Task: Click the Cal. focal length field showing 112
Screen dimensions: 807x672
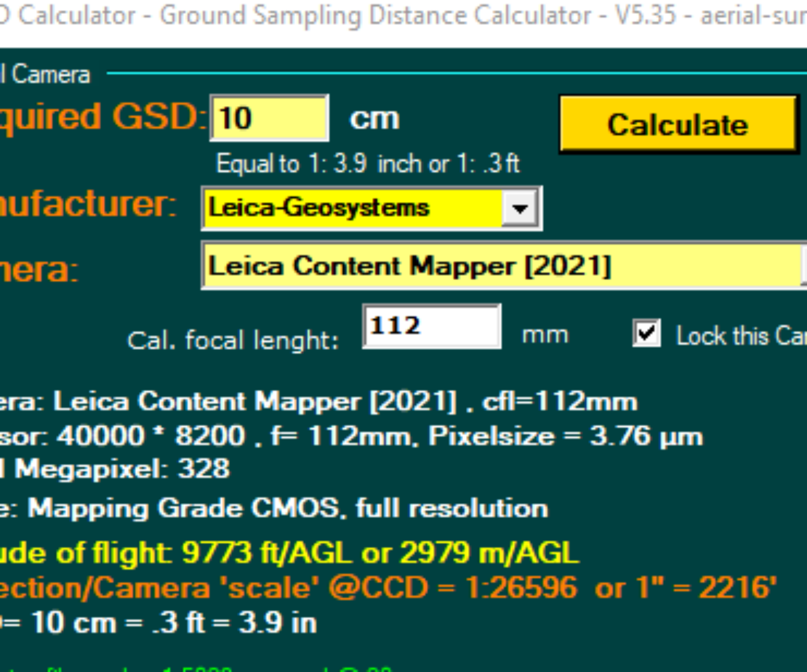Action: tap(431, 326)
